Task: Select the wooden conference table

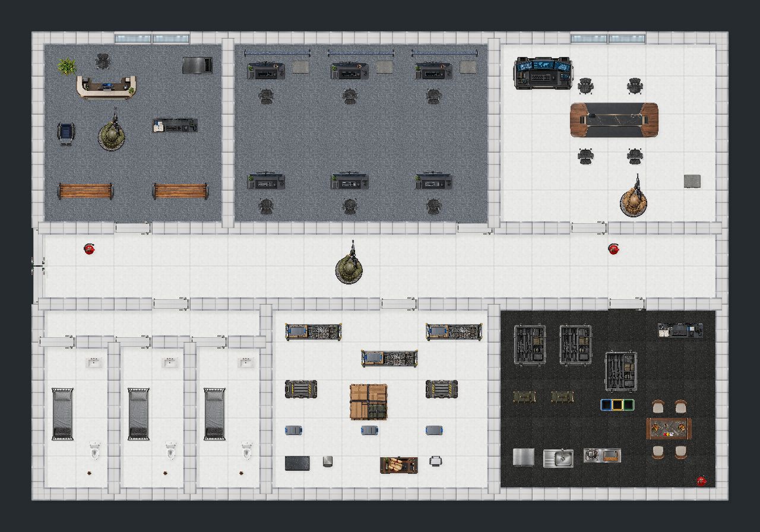Action: [614, 120]
